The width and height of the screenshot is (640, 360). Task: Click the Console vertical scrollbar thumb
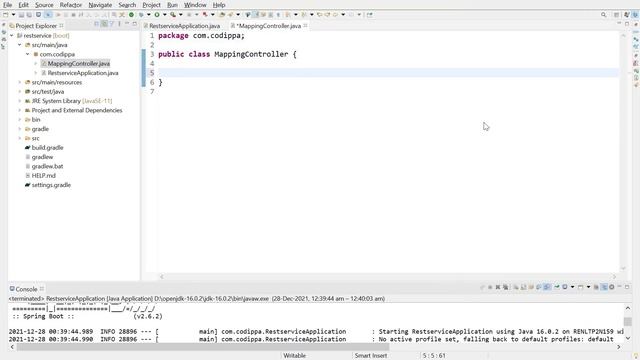click(x=628, y=322)
